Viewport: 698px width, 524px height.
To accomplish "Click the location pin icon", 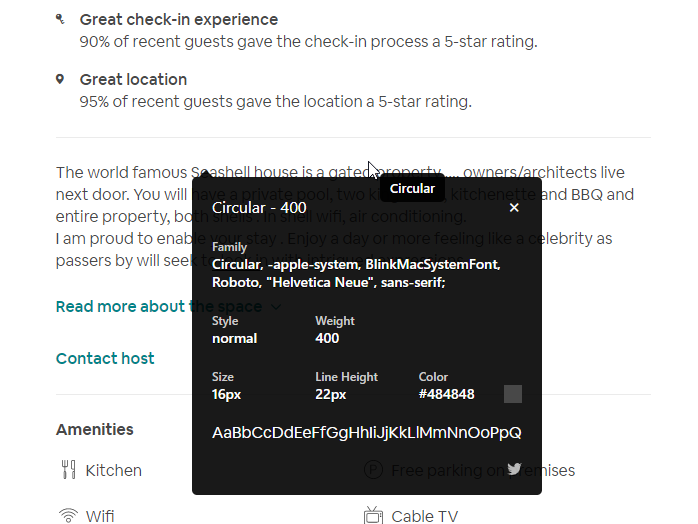I will coord(60,79).
